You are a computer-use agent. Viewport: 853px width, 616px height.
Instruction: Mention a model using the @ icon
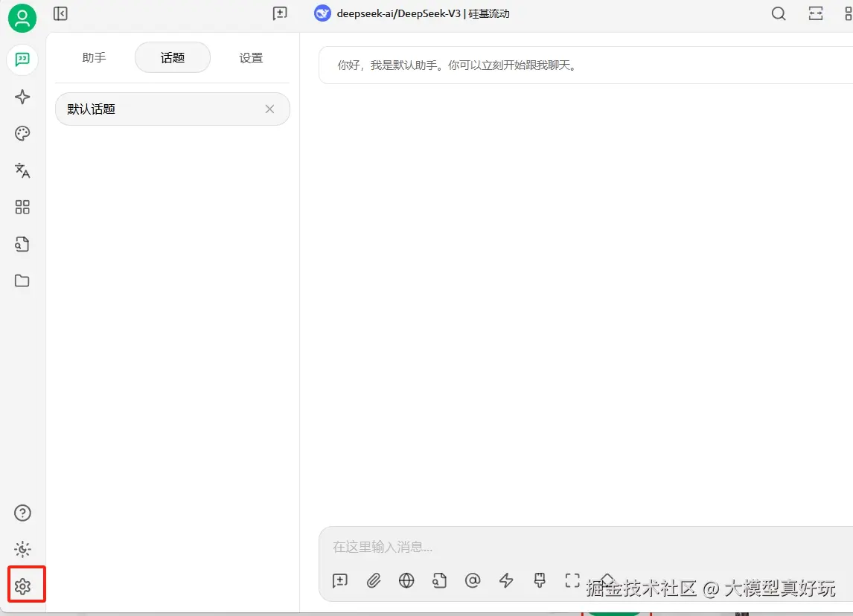473,581
